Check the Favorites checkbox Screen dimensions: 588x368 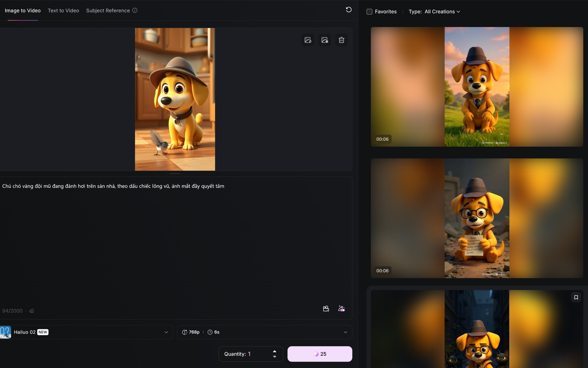tap(369, 12)
